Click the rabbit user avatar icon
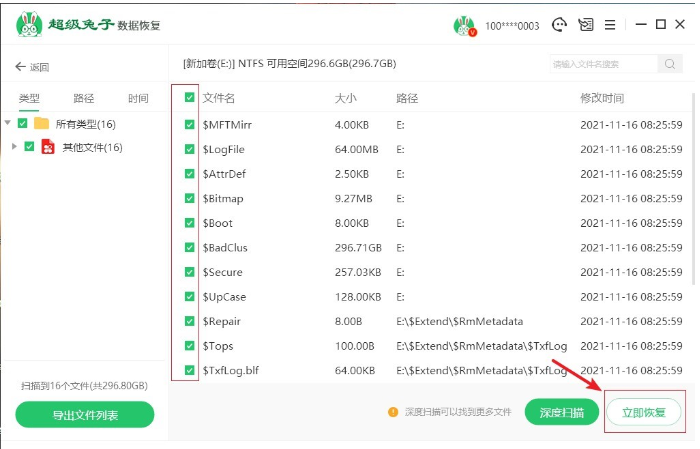700x449 pixels. (463, 25)
